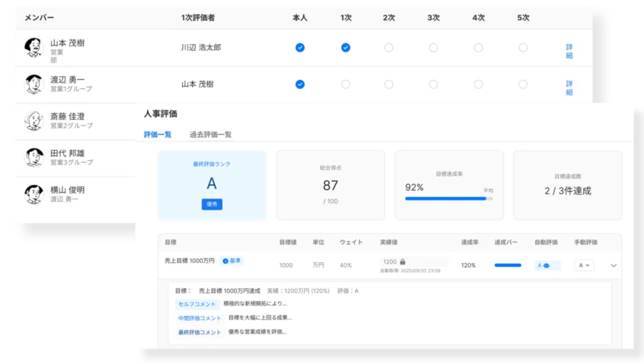Image resolution: width=644 pixels, height=363 pixels.
Task: Click 渡辺 勇一's avatar icon
Action: coord(34,84)
